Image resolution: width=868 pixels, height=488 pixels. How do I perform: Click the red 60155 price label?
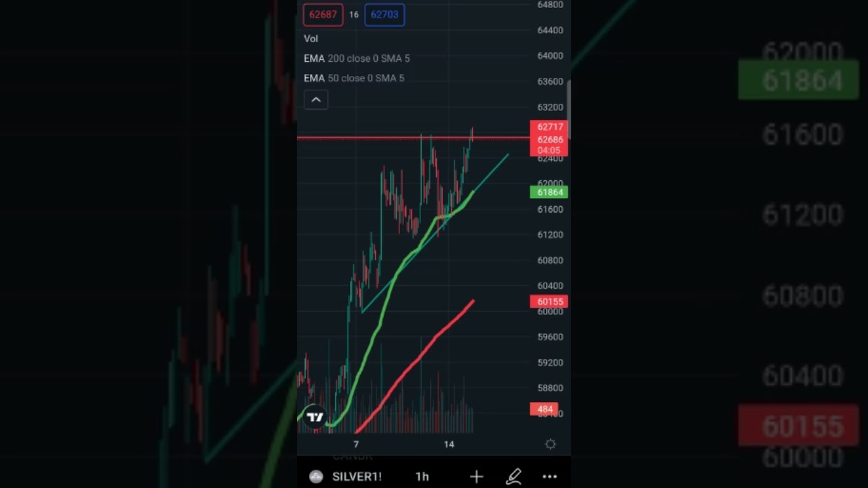click(x=549, y=302)
